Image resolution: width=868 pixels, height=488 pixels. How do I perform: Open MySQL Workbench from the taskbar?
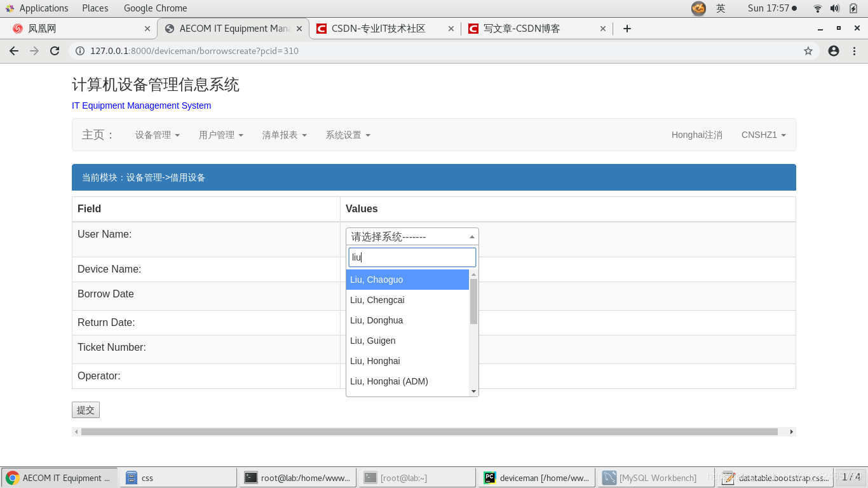pos(654,477)
